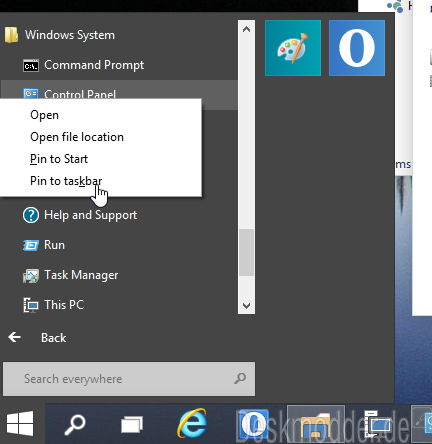Click the Windows System folder icon
The height and width of the screenshot is (444, 432).
(x=11, y=35)
